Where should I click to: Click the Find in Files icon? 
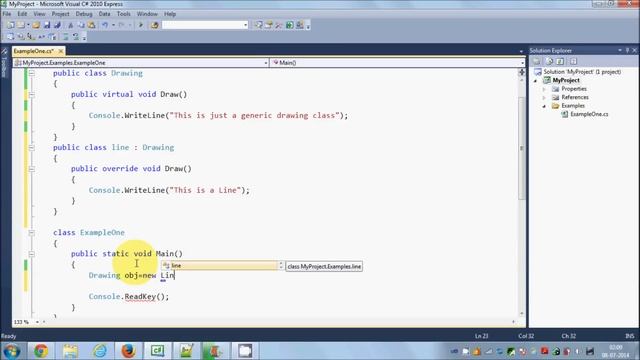[x=154, y=25]
